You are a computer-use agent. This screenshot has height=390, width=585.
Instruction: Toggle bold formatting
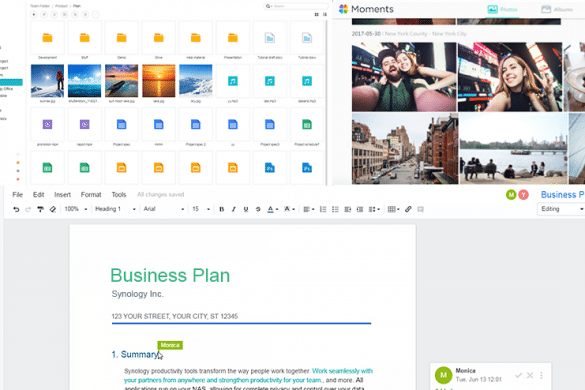coord(222,209)
